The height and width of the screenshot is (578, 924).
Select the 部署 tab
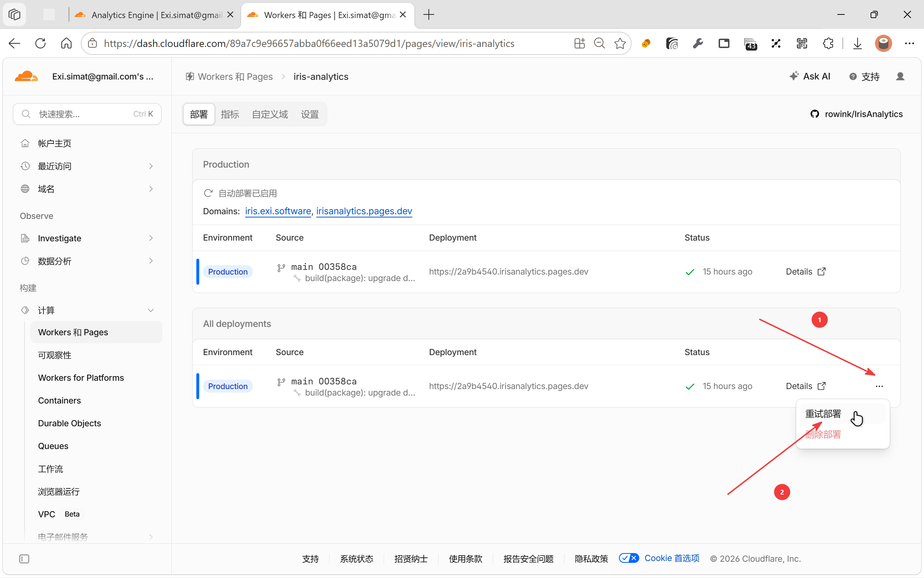pyautogui.click(x=199, y=114)
